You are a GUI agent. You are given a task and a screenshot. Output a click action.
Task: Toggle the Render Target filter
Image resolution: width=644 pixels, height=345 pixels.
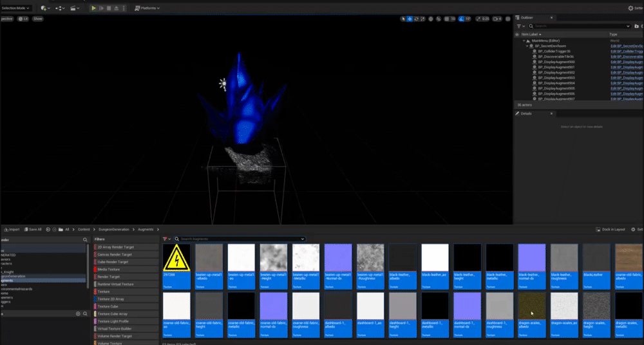tap(126, 277)
